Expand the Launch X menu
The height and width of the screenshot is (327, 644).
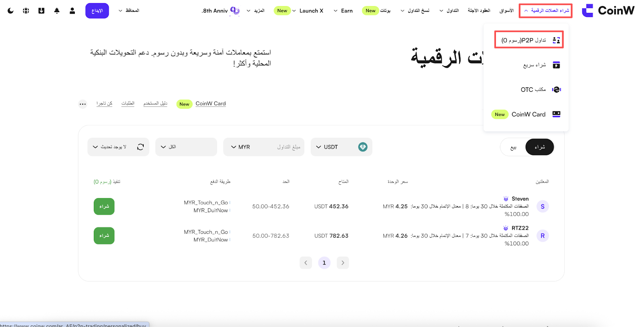(308, 11)
